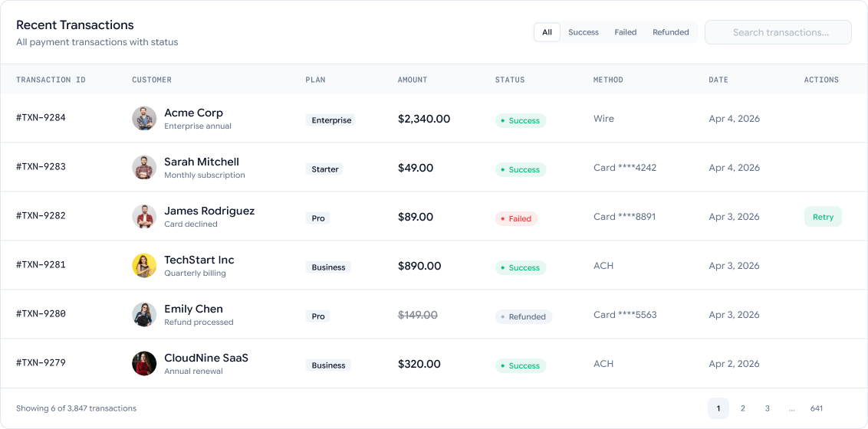868x429 pixels.
Task: Select TechStart Inc's yellow avatar
Action: point(144,265)
